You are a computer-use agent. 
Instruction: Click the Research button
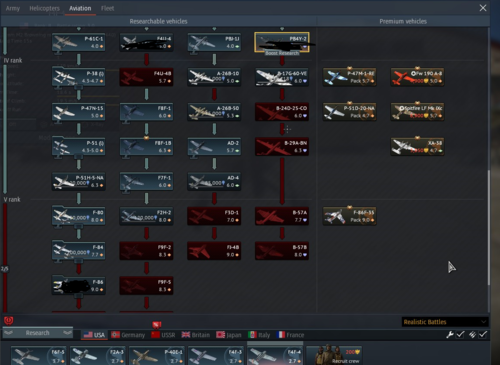(x=37, y=333)
